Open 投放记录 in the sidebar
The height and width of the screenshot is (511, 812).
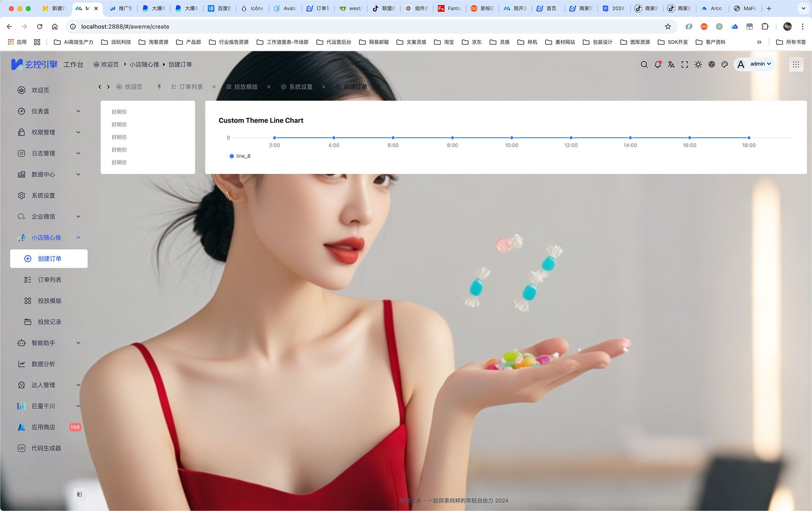click(49, 322)
